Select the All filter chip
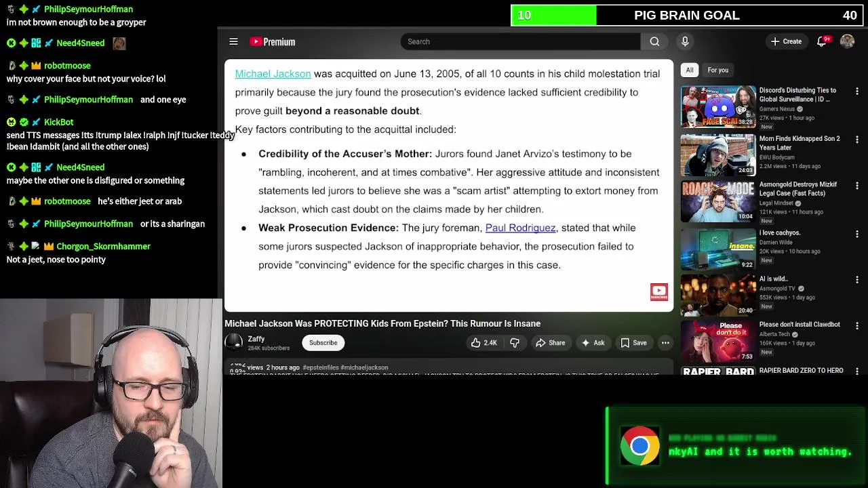Screen dimensions: 868x488 690,70
